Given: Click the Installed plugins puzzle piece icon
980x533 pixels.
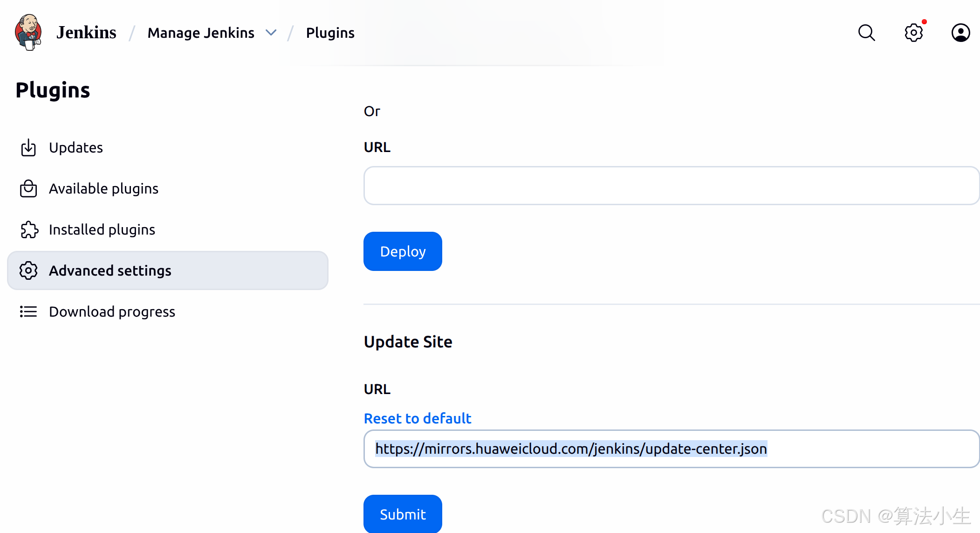Looking at the screenshot, I should tap(29, 229).
